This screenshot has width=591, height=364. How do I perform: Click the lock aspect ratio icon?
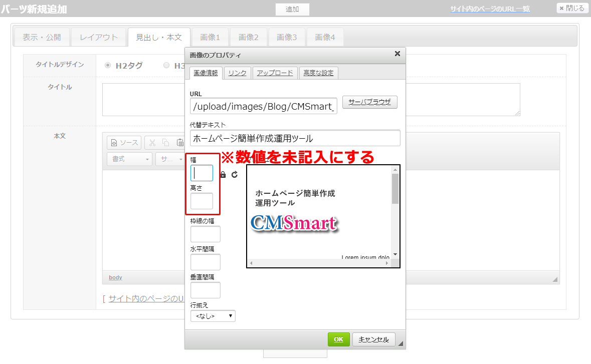tap(223, 175)
